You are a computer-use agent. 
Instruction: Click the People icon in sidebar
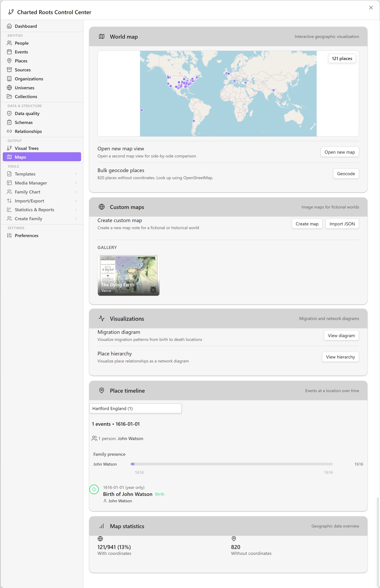[x=9, y=43]
